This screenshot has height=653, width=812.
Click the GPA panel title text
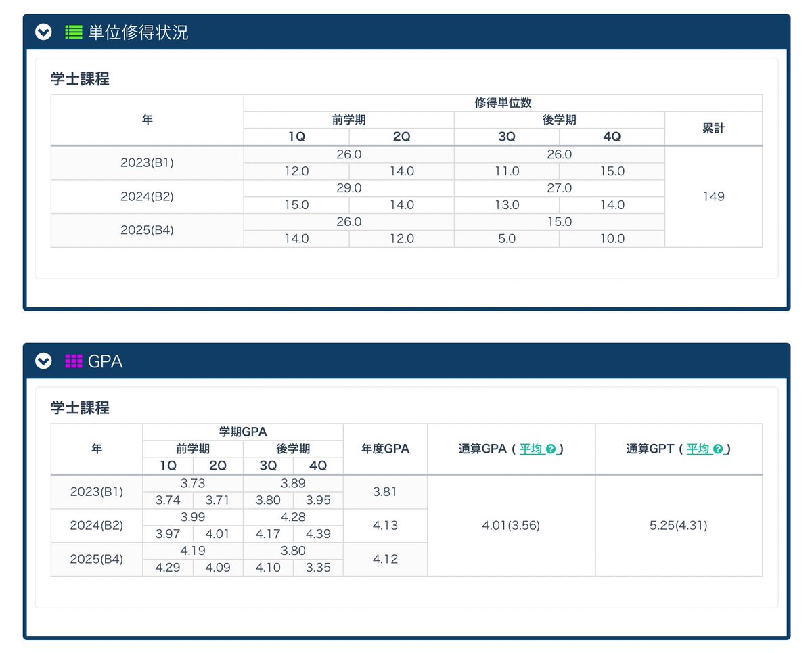(105, 361)
